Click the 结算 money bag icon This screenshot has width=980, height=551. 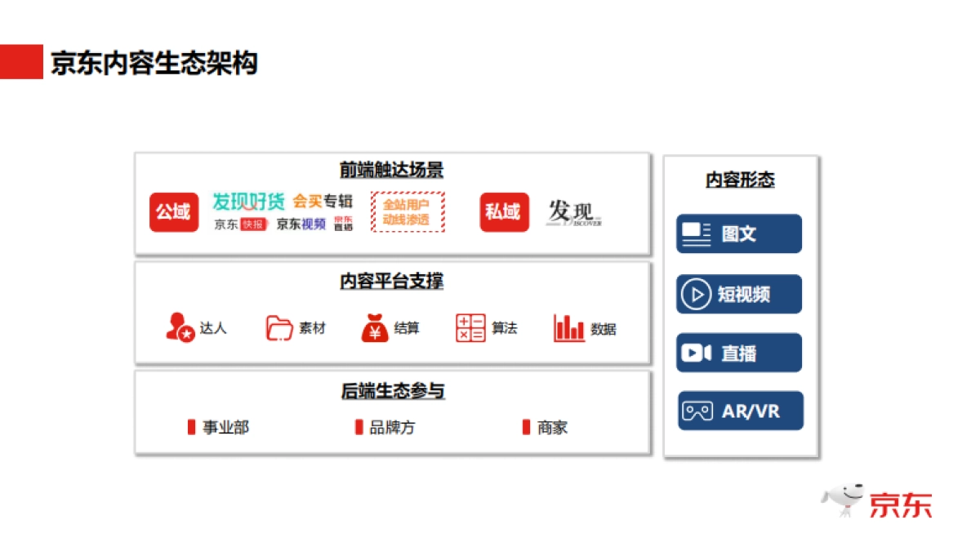click(x=375, y=328)
